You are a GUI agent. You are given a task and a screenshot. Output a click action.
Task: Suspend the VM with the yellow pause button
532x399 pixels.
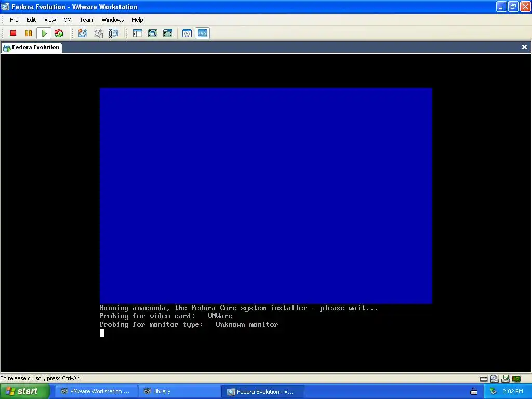pyautogui.click(x=29, y=33)
